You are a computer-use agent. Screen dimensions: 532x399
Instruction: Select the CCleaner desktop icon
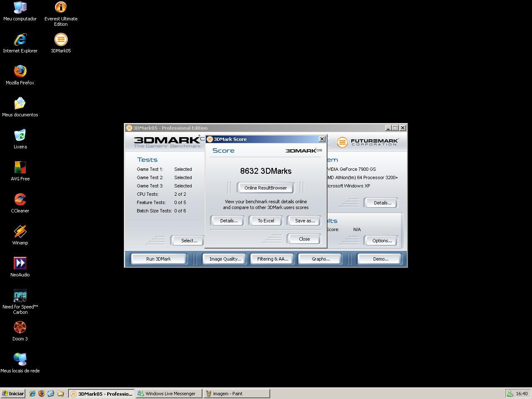(20, 203)
